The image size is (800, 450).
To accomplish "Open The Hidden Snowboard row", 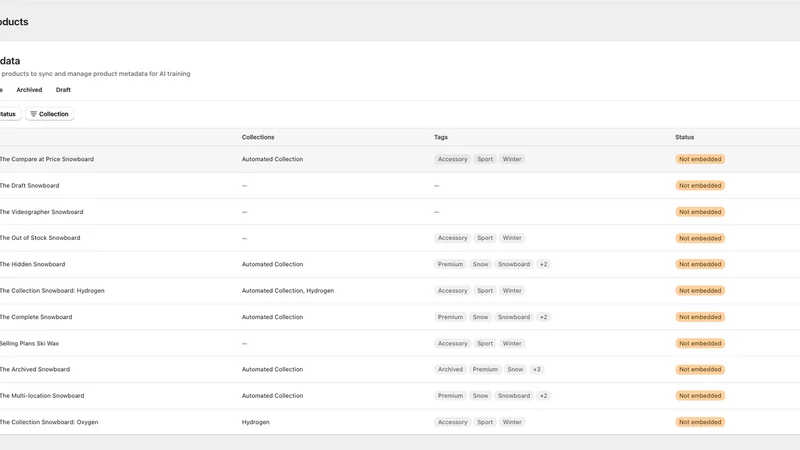I will pos(400,264).
